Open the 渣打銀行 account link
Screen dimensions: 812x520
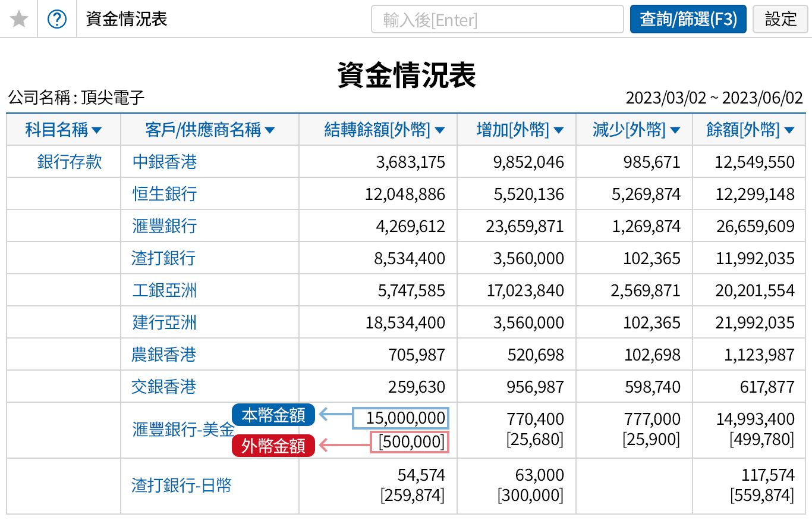coord(164,258)
